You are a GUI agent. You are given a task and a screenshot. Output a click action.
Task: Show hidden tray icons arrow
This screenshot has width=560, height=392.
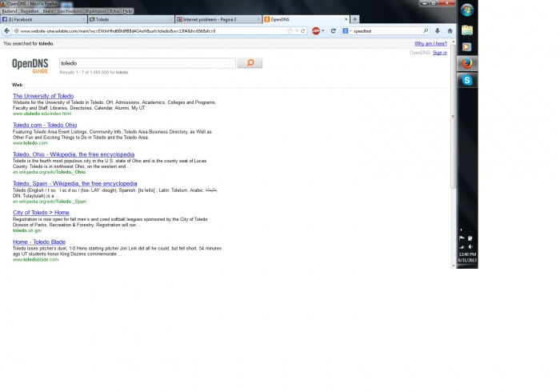pyautogui.click(x=461, y=230)
